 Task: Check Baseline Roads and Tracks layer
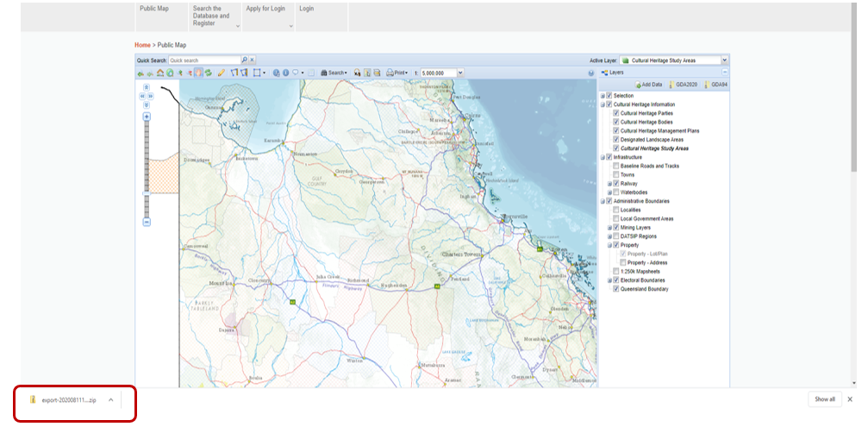[x=616, y=166]
